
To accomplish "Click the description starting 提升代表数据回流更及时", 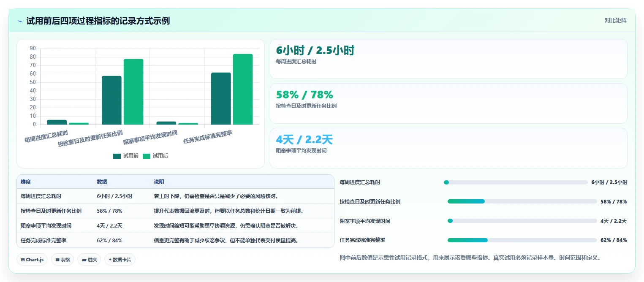I will tap(228, 211).
